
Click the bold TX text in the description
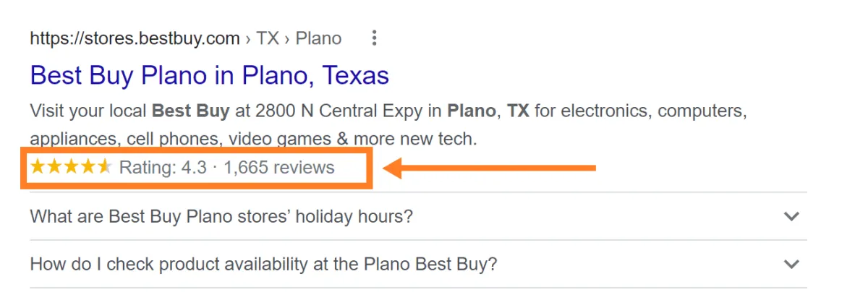pyautogui.click(x=517, y=112)
